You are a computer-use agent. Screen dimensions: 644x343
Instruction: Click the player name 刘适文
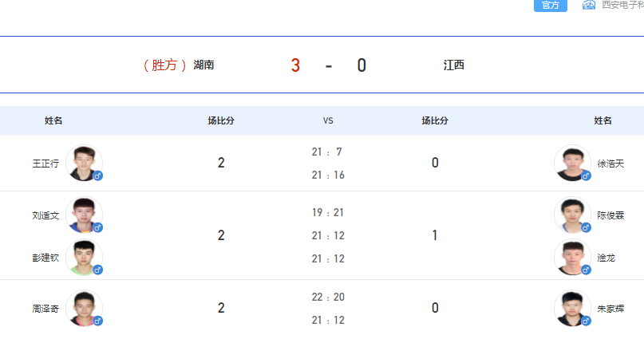pyautogui.click(x=45, y=215)
